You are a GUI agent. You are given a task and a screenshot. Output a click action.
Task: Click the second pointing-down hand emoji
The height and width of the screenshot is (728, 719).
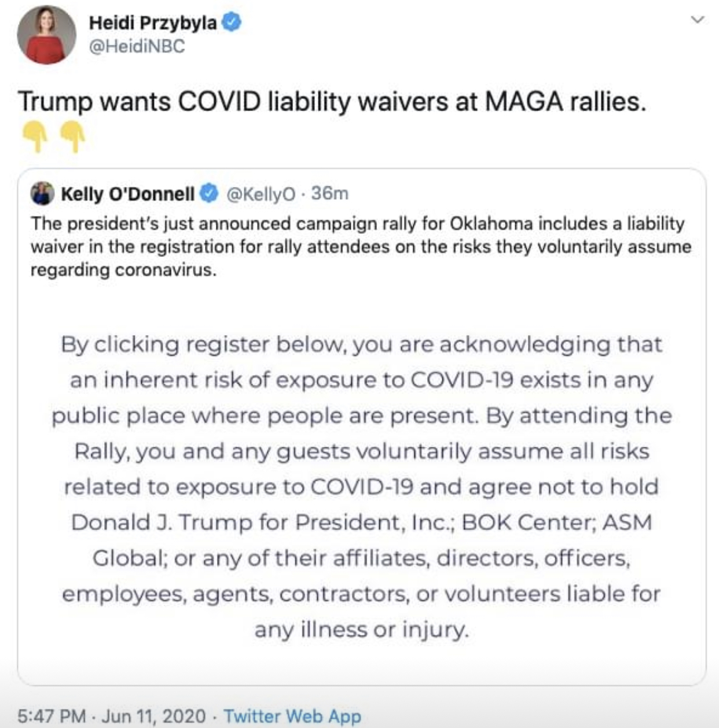tap(74, 137)
